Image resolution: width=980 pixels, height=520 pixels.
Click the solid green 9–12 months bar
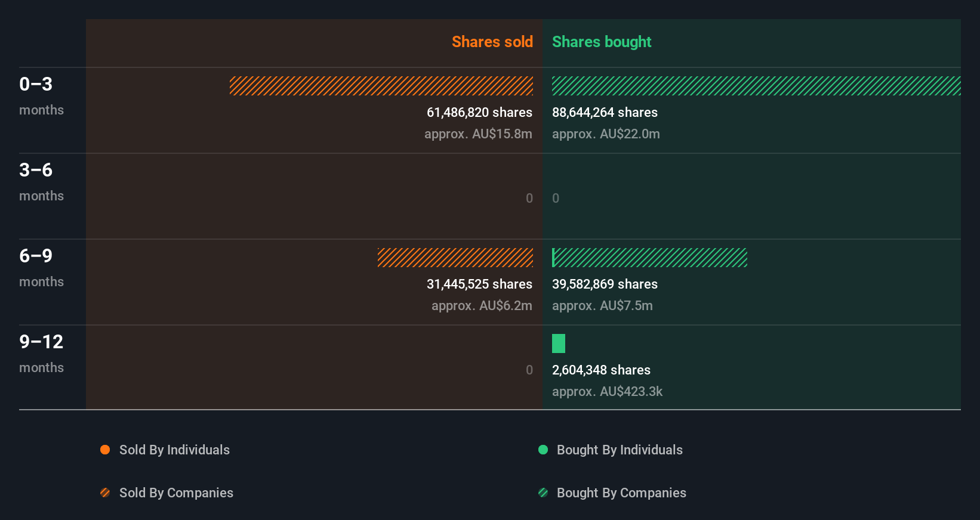559,343
